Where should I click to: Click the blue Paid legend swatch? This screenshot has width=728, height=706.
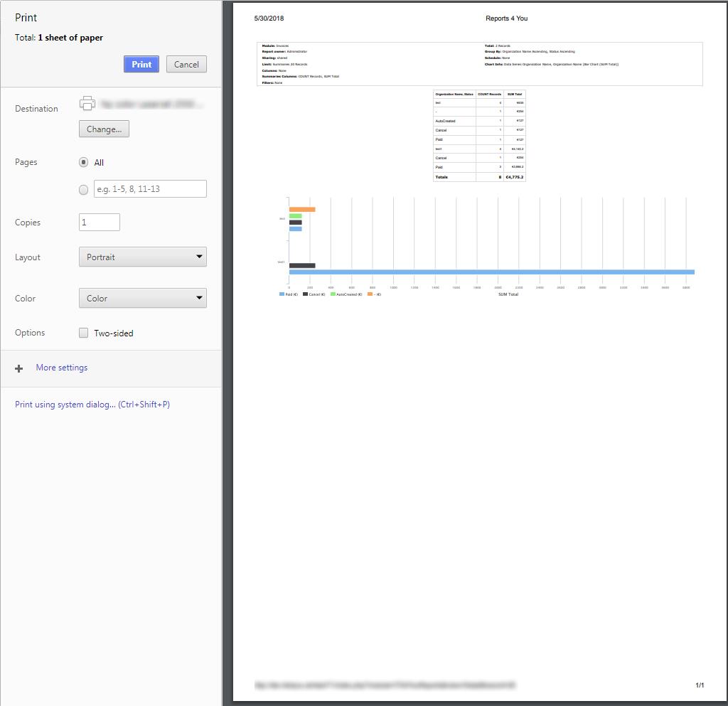coord(282,294)
